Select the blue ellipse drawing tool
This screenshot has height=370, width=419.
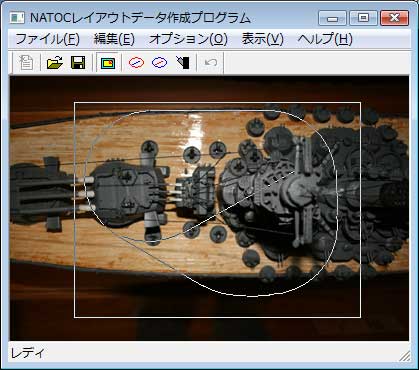tap(159, 63)
